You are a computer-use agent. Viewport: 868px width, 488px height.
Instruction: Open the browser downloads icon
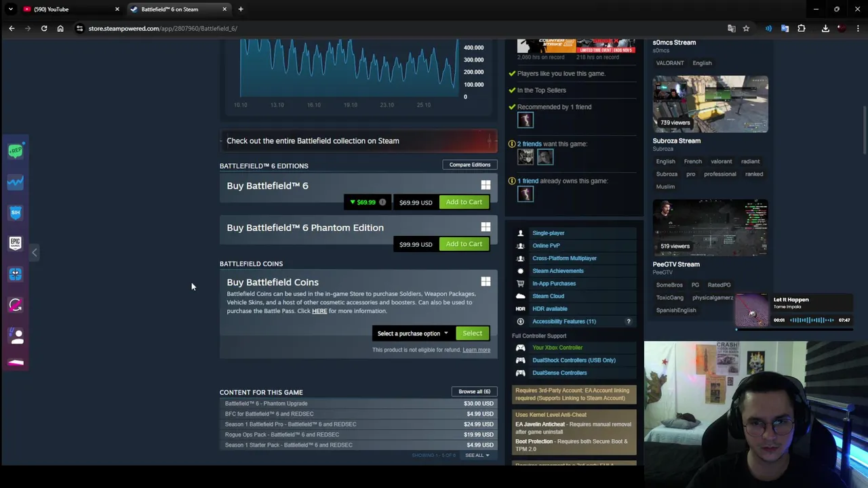tap(825, 28)
